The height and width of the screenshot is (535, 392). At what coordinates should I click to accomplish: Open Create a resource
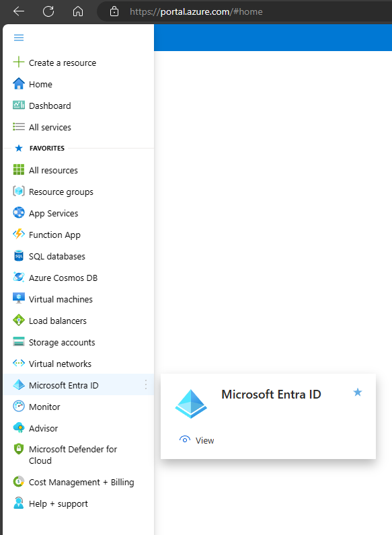click(63, 63)
